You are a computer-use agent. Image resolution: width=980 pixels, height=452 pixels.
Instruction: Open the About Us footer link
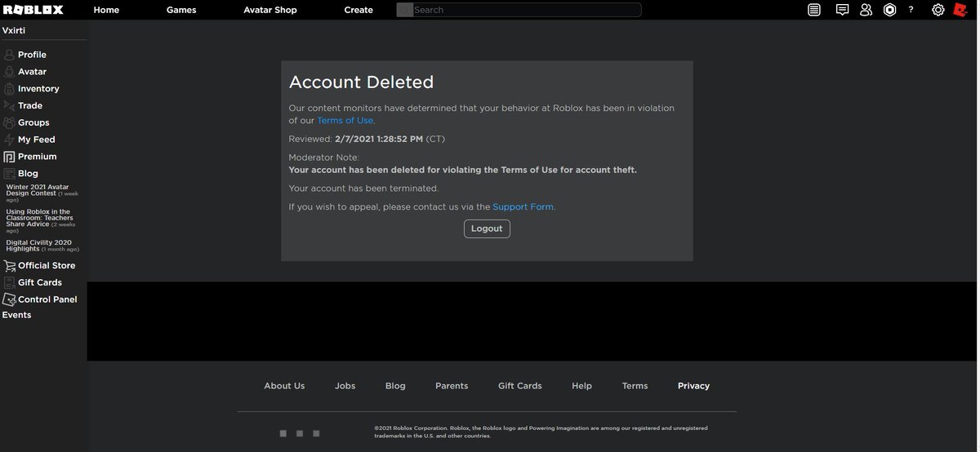(284, 386)
